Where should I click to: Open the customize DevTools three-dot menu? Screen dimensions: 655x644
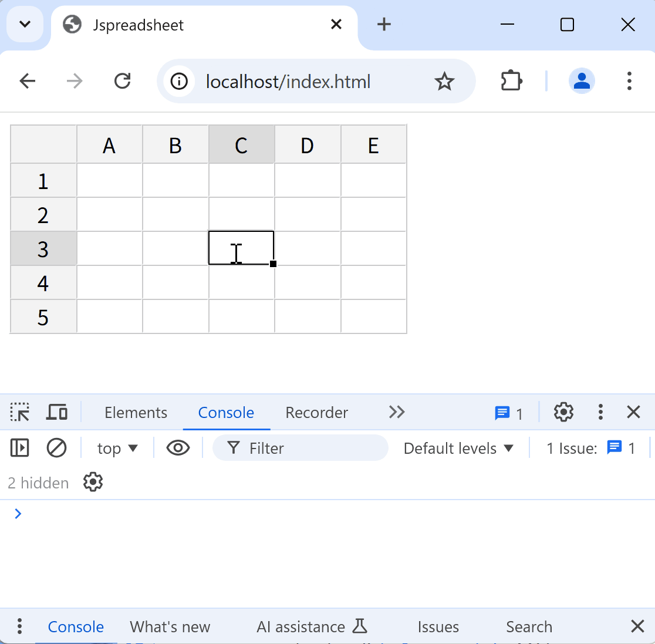tap(600, 412)
